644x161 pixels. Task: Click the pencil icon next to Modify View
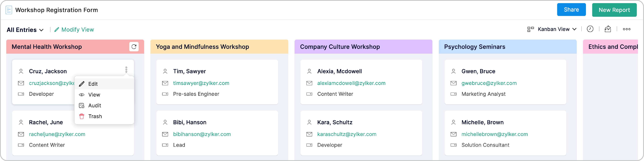pyautogui.click(x=57, y=30)
